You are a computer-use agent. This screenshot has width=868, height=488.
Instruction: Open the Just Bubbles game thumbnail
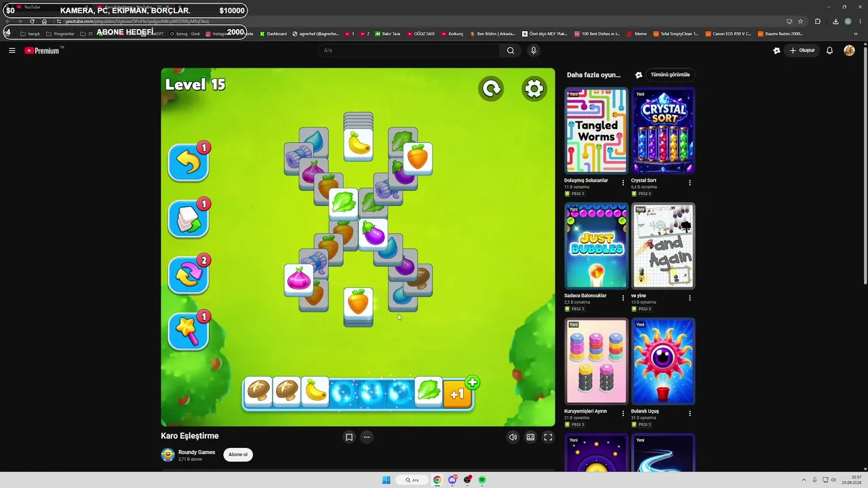596,246
